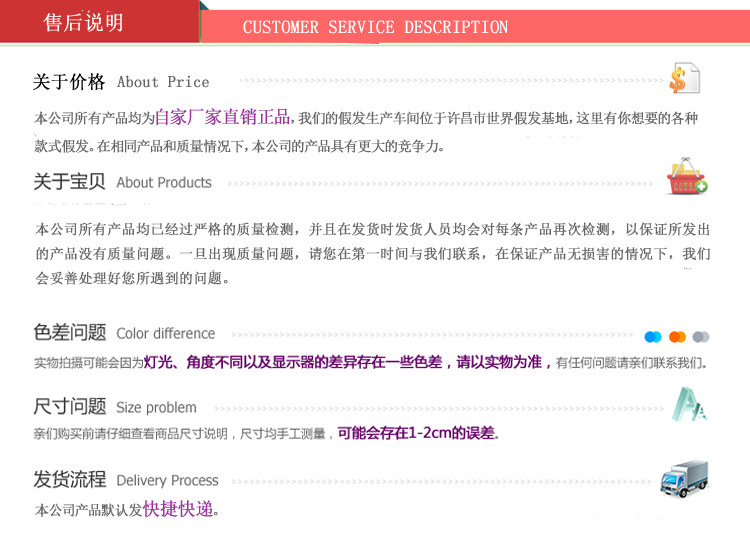Click text 亲们购买前请仔细查看商品尺寸说明
This screenshot has height=534, width=750.
[x=131, y=434]
